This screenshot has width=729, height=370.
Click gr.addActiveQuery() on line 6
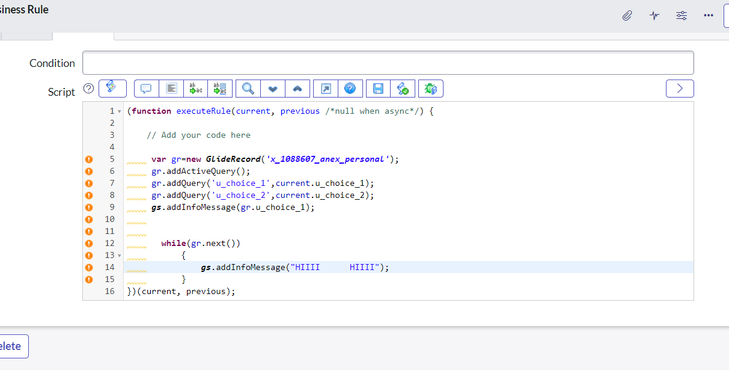click(x=200, y=172)
